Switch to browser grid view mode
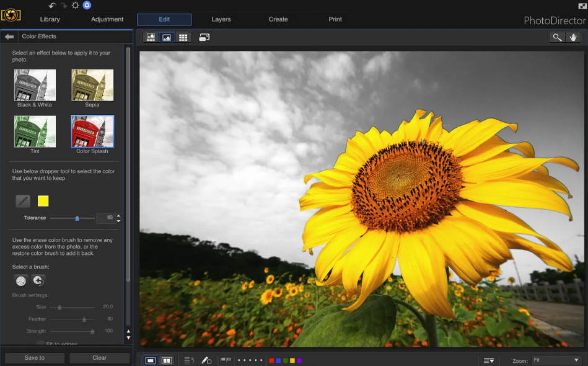 pyautogui.click(x=183, y=37)
